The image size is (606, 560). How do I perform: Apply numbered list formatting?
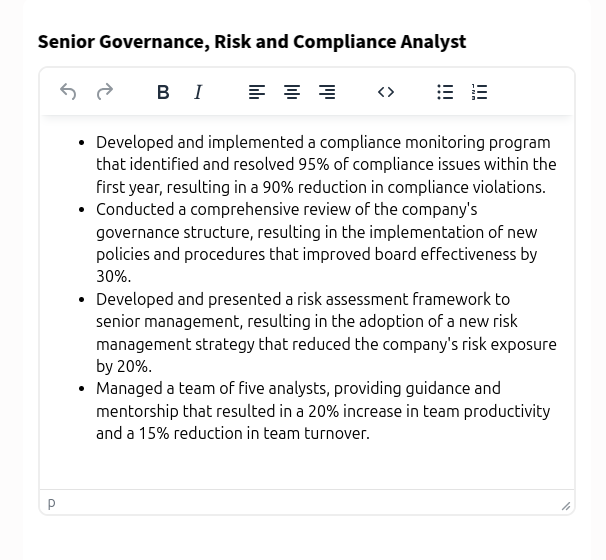pyautogui.click(x=480, y=92)
